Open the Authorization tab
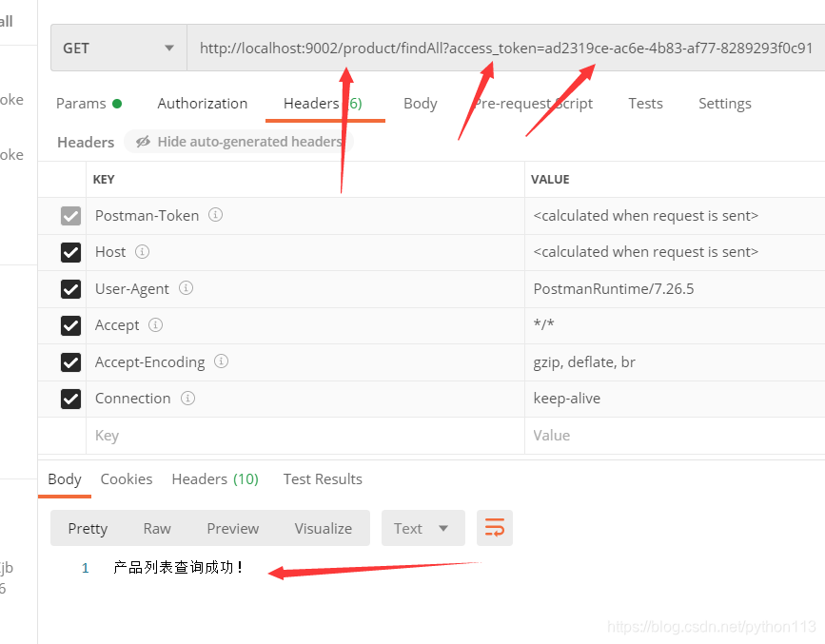825x644 pixels. pos(203,103)
